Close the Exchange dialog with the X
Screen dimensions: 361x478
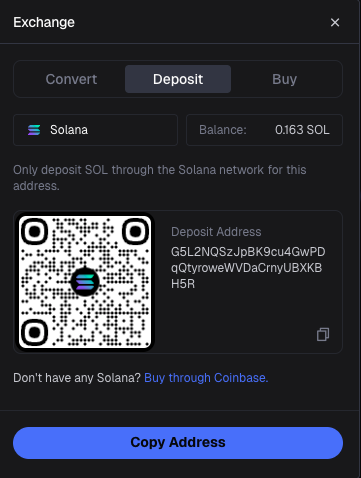point(335,22)
